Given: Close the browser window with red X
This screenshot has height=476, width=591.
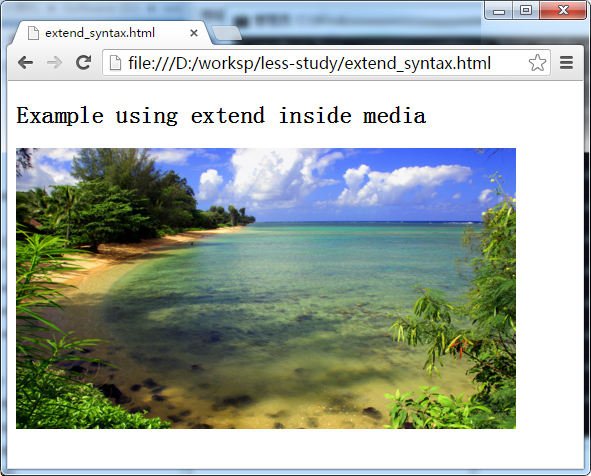Looking at the screenshot, I should point(563,10).
